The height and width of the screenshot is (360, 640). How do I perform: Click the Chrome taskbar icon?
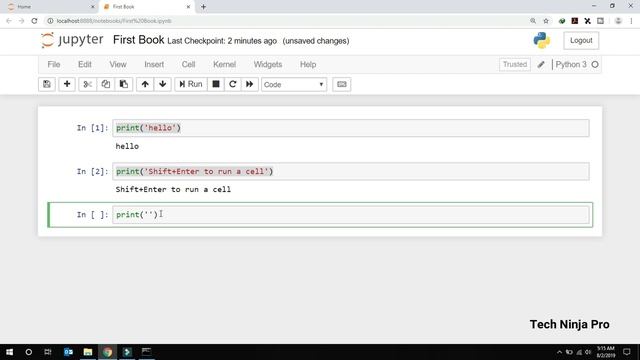(x=107, y=352)
